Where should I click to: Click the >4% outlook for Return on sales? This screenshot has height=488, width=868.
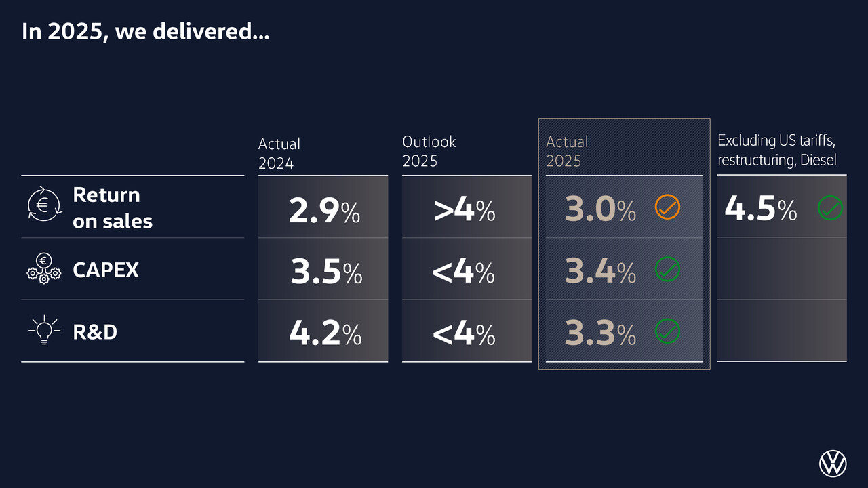click(465, 210)
